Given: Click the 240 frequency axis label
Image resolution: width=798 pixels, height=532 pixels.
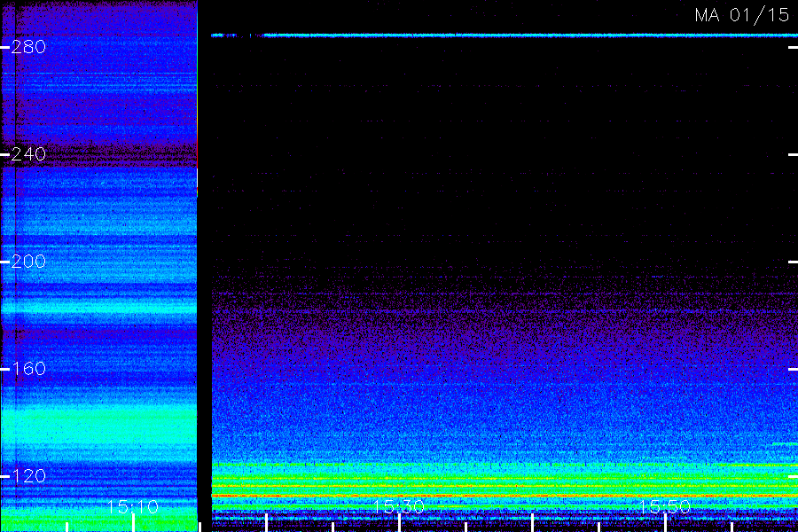Looking at the screenshot, I should pos(28,154).
